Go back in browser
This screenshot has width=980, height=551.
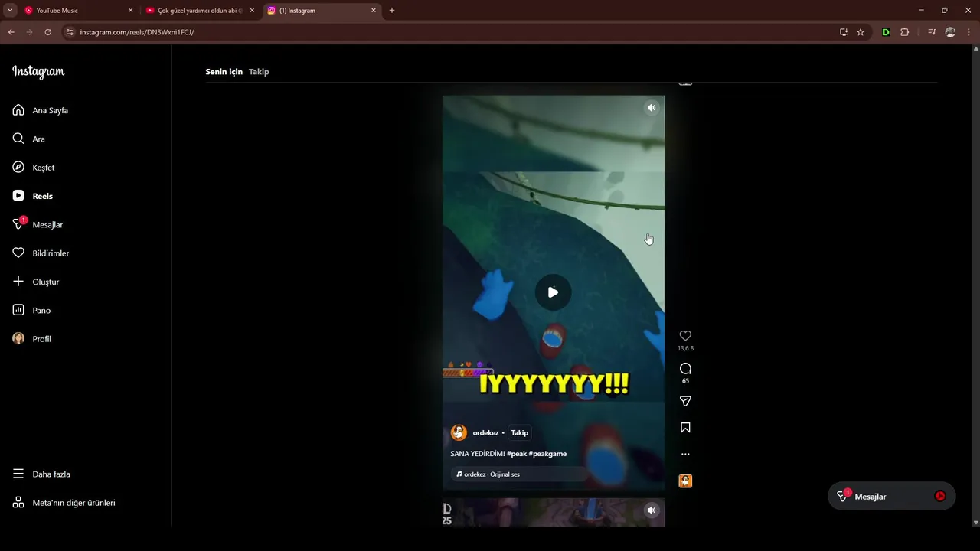11,32
